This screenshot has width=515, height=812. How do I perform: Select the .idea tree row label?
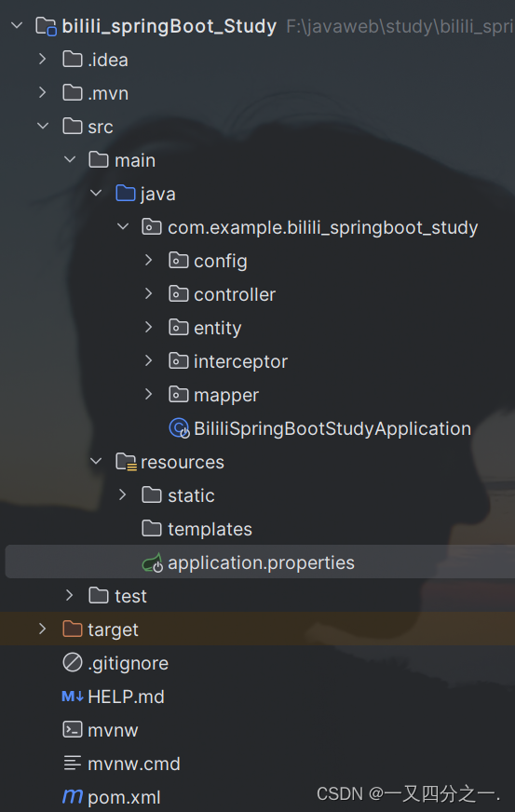pyautogui.click(x=108, y=61)
